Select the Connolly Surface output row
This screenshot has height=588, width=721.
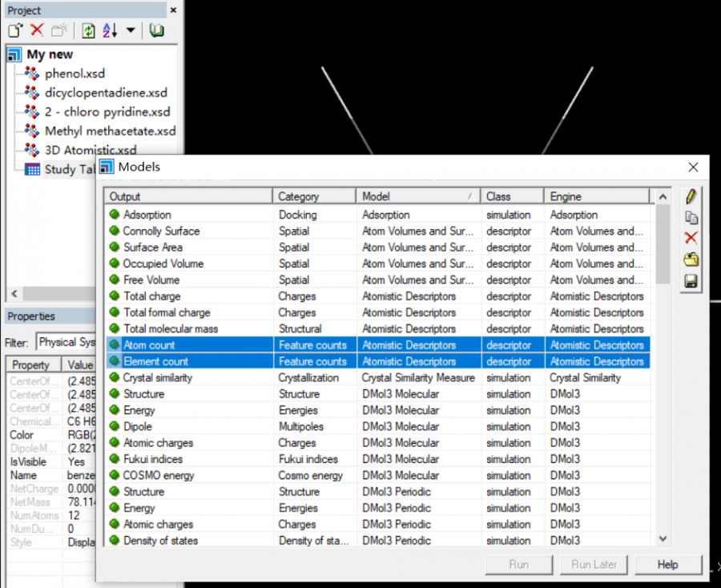point(161,232)
